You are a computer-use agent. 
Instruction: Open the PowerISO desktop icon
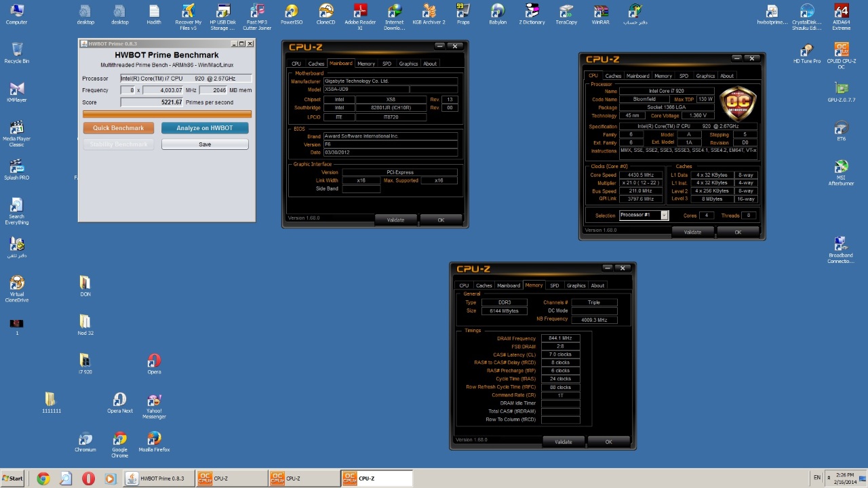[x=292, y=14]
